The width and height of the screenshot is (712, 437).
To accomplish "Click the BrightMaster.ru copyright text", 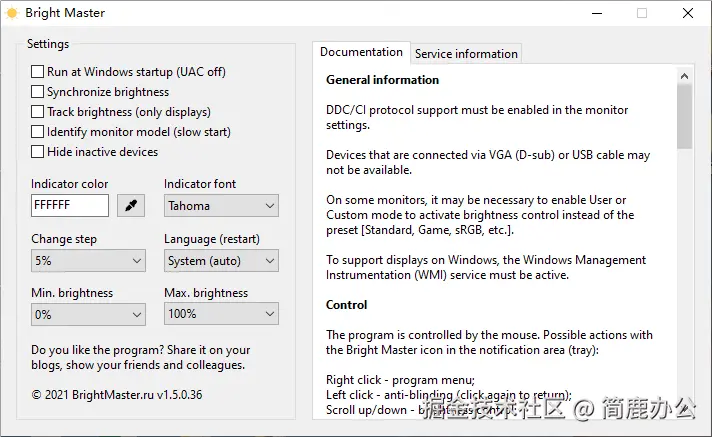I will point(117,395).
